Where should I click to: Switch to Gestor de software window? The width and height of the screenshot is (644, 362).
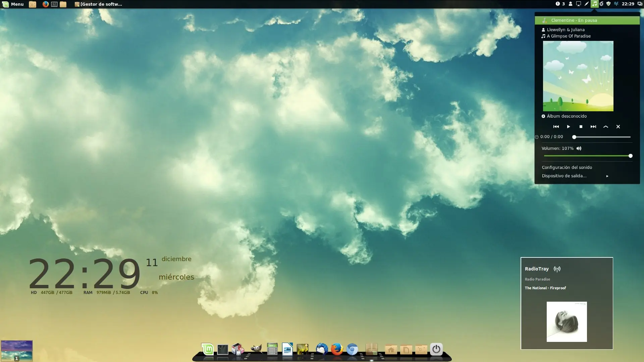(x=98, y=4)
